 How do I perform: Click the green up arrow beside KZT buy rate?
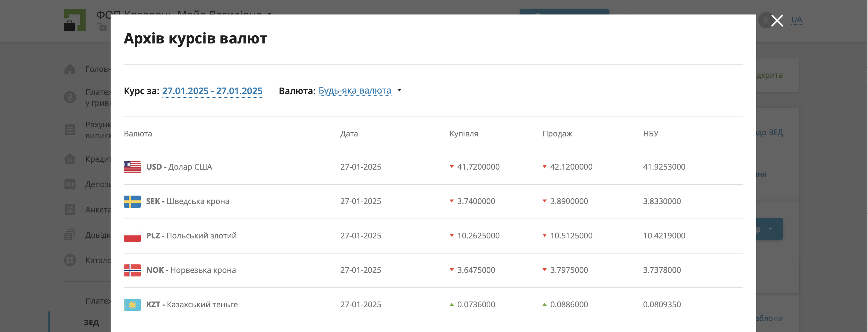tap(451, 304)
